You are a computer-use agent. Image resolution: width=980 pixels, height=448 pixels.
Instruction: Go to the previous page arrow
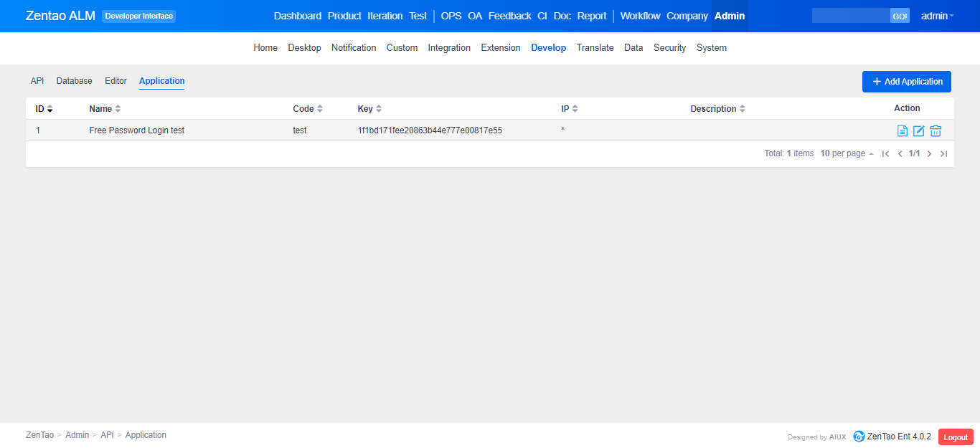[x=900, y=154]
